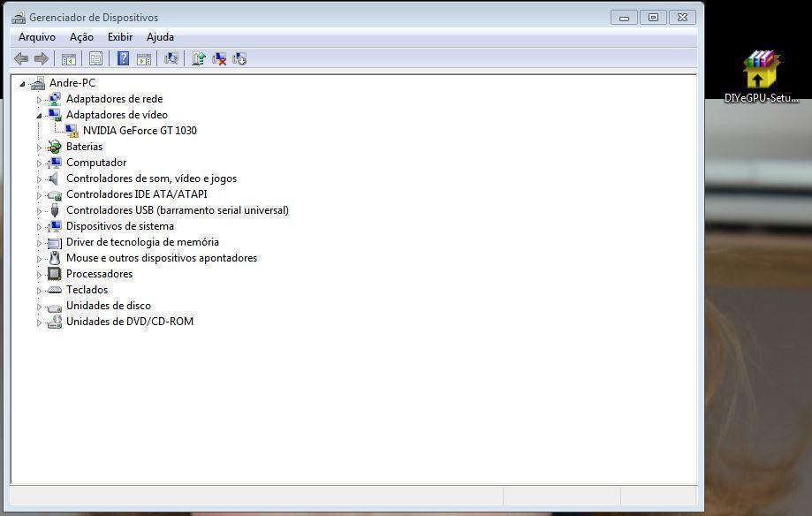Click the Processadores chip icon
This screenshot has width=812, height=516.
[55, 274]
